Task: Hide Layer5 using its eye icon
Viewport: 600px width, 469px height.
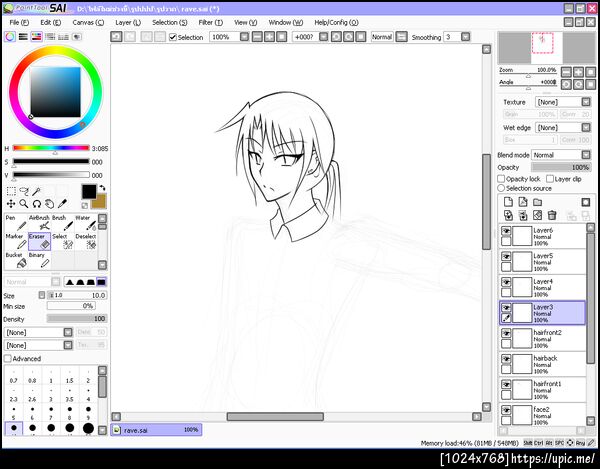Action: [x=506, y=256]
